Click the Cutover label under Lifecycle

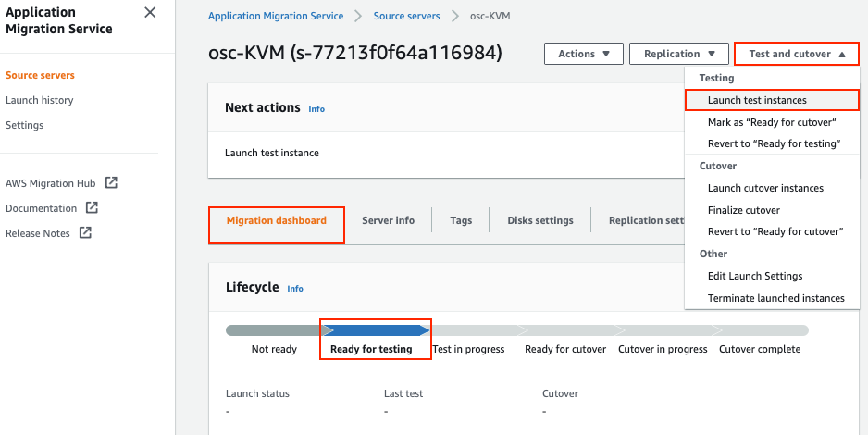tap(560, 393)
